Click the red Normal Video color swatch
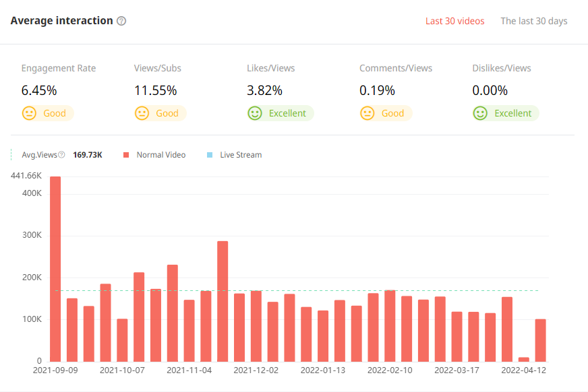 tap(126, 155)
